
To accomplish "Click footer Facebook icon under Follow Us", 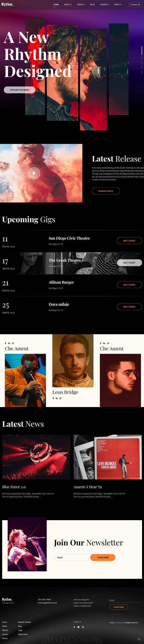I will coord(74,627).
